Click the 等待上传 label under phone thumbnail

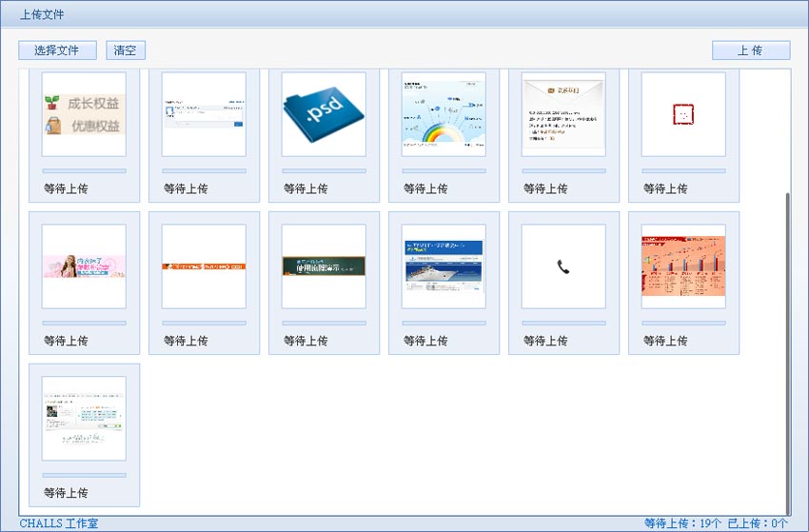click(545, 341)
